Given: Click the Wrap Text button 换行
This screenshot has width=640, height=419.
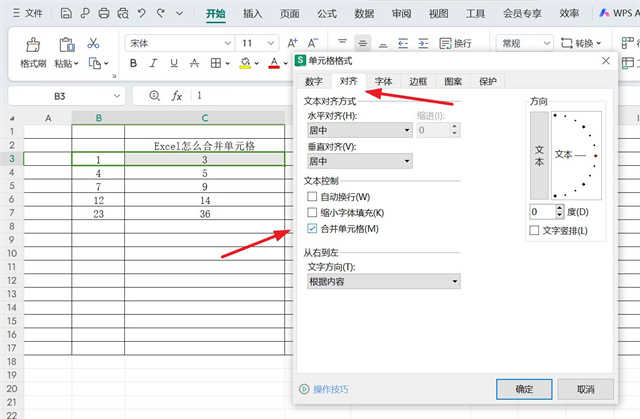Looking at the screenshot, I should pos(456,43).
